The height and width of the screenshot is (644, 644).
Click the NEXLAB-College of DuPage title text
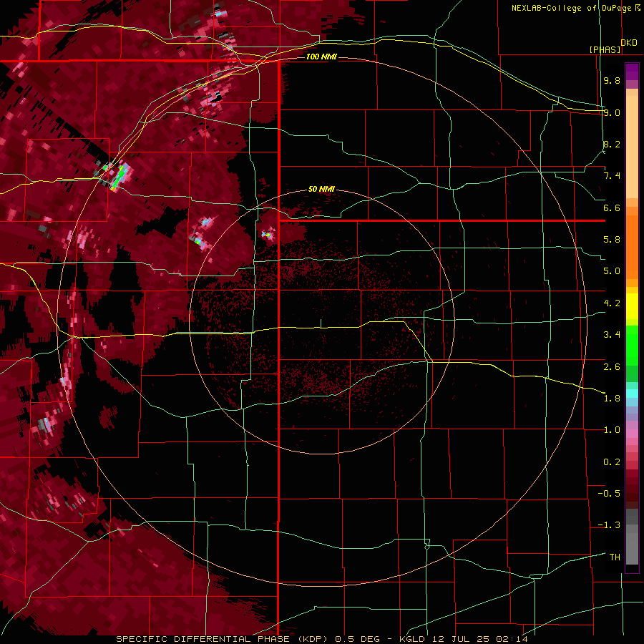[x=572, y=8]
